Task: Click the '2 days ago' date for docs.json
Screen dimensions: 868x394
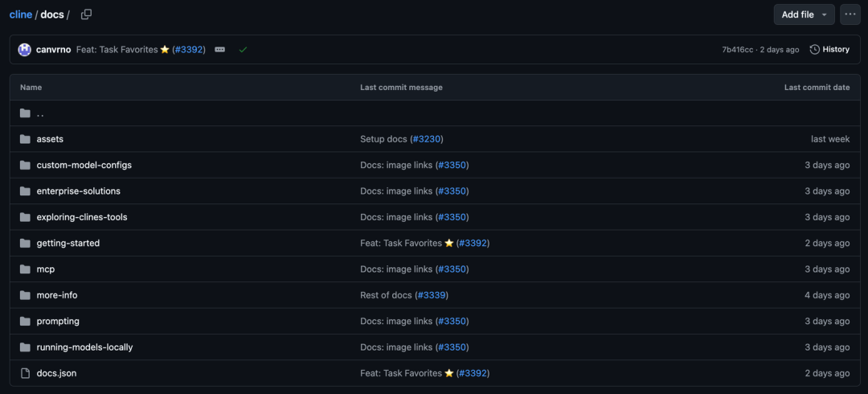Action: [827, 374]
